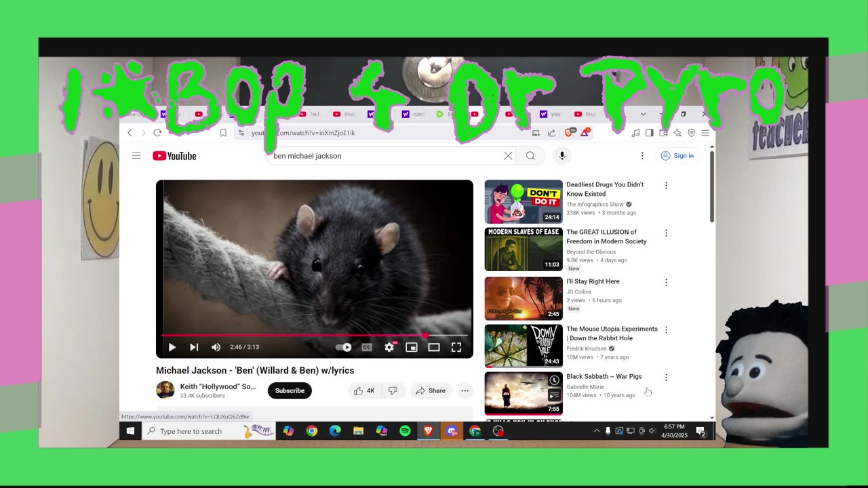The height and width of the screenshot is (488, 868).
Task: Search with voice microphone button
Action: pos(561,156)
